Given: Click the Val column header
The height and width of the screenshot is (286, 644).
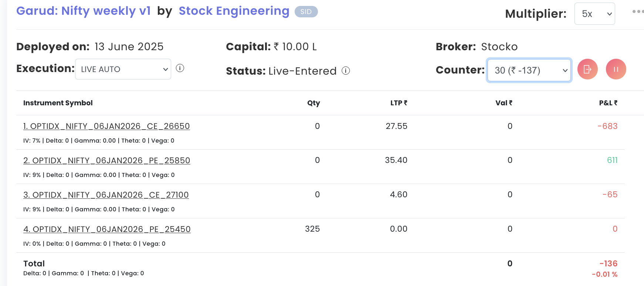Looking at the screenshot, I should (x=504, y=103).
